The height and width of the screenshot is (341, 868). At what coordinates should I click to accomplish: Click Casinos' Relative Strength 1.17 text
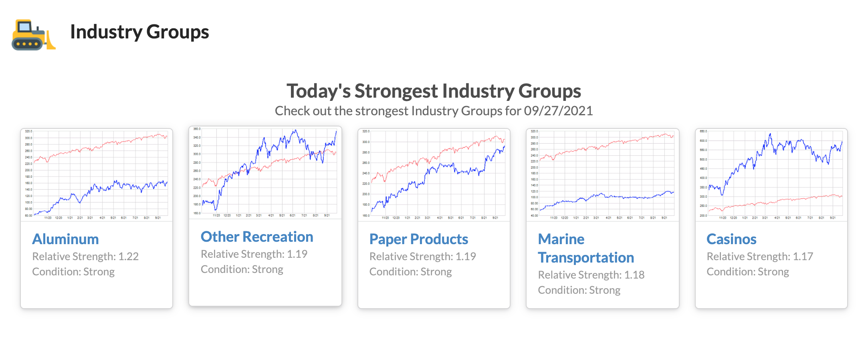(x=759, y=257)
